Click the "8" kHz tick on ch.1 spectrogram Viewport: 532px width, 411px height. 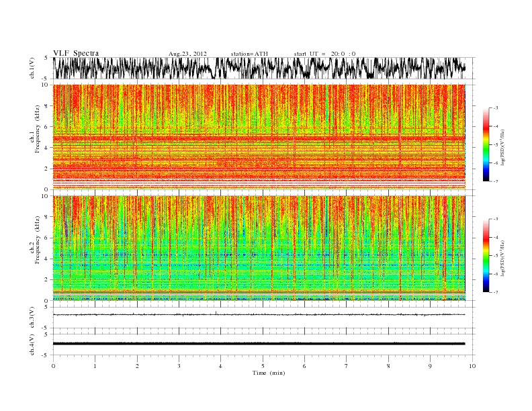coord(46,106)
